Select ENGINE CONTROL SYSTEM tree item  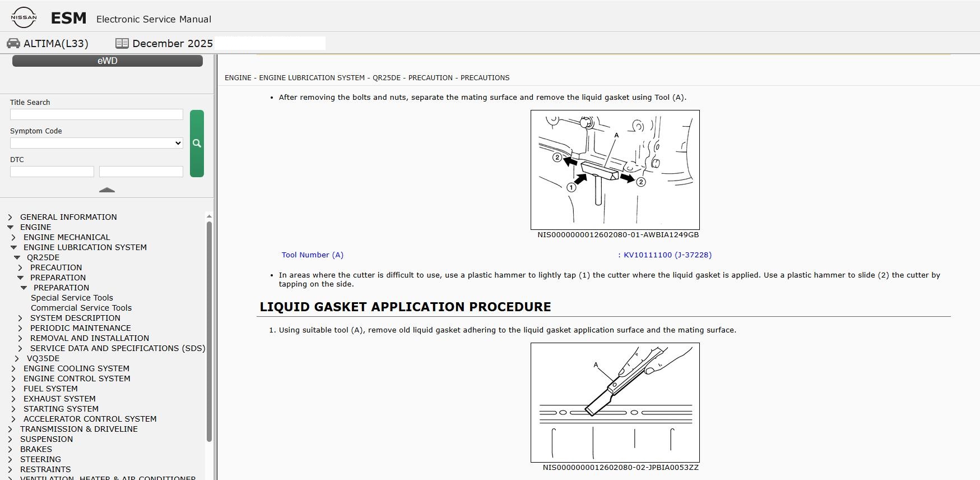tap(77, 379)
